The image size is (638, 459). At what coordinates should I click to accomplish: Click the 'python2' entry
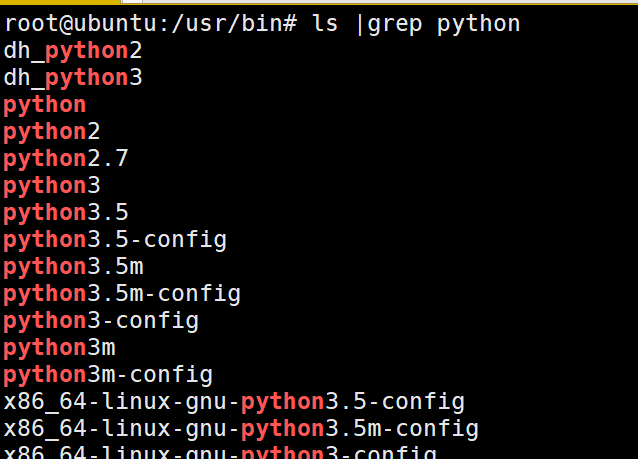pos(52,132)
